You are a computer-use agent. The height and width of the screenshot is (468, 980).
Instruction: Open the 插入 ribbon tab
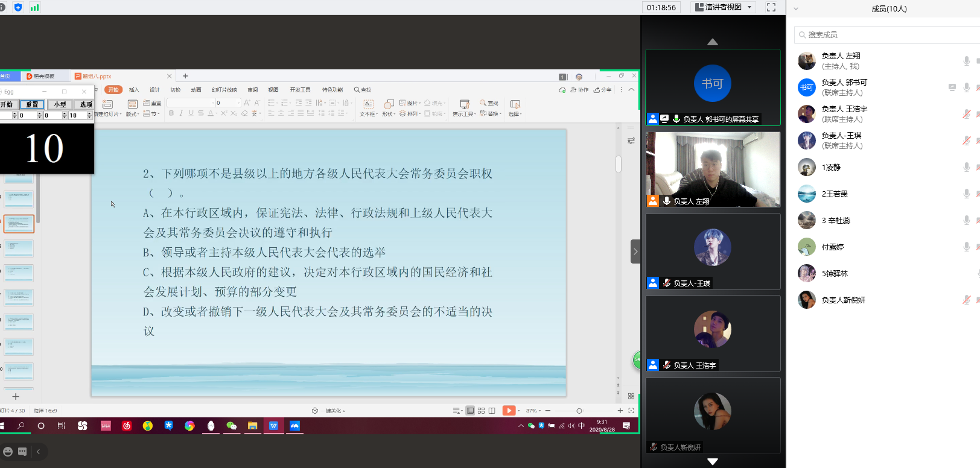pyautogui.click(x=134, y=90)
